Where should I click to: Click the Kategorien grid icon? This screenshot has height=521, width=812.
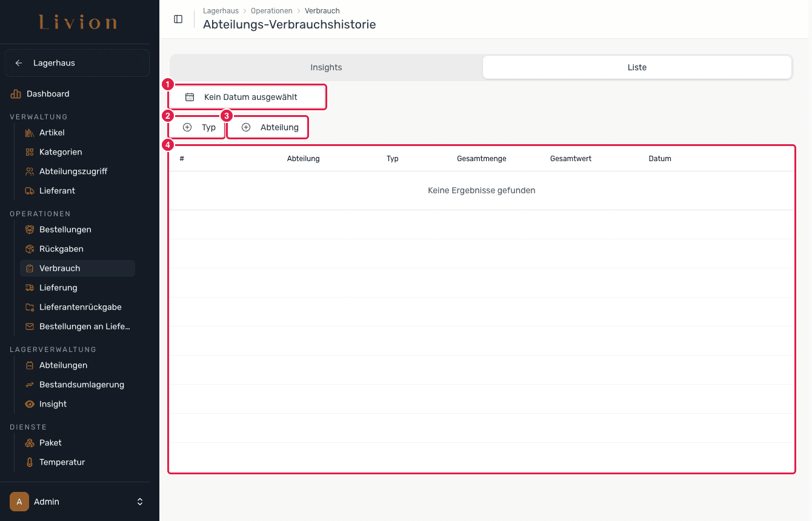pyautogui.click(x=30, y=152)
